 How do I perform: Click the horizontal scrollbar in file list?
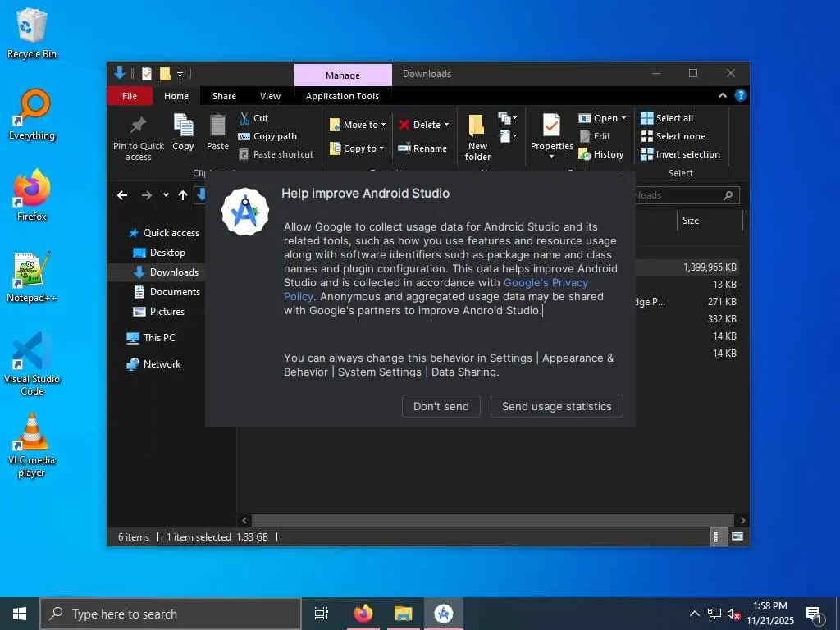[x=492, y=520]
